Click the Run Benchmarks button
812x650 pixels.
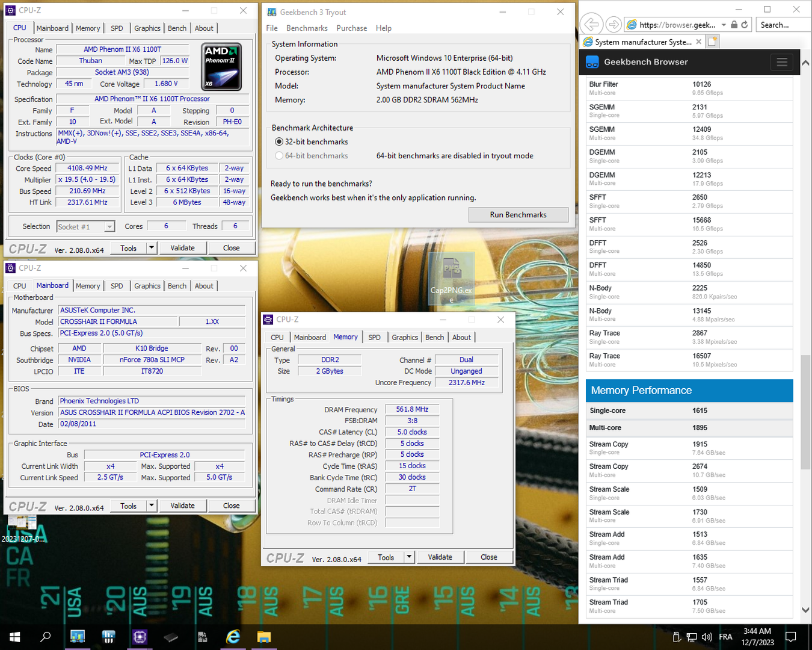click(518, 215)
